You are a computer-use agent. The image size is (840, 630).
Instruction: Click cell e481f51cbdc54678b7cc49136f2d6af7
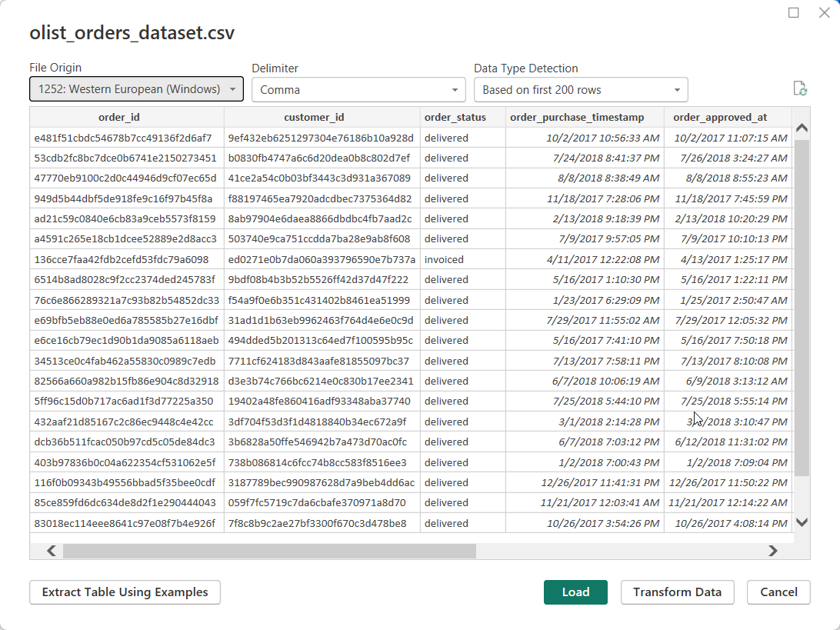tap(126, 138)
